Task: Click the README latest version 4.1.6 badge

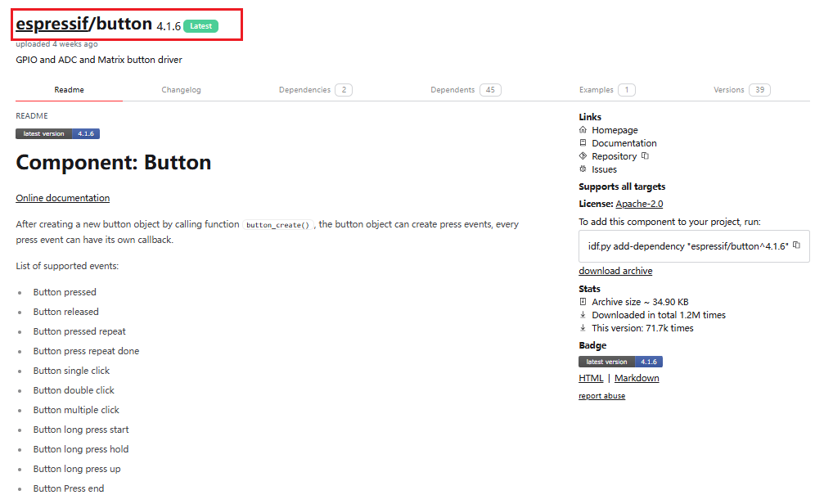Action: (x=57, y=133)
